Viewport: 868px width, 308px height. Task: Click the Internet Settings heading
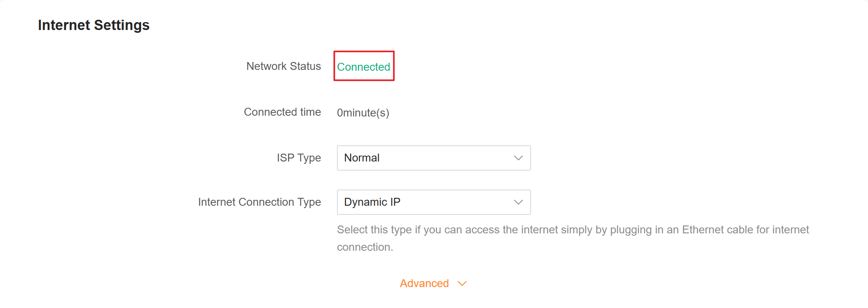click(x=94, y=25)
